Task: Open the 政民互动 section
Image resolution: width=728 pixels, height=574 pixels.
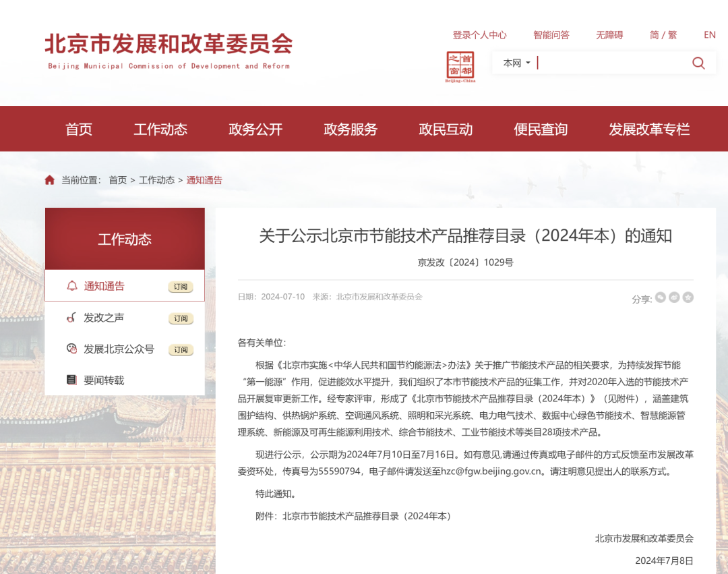Action: [x=446, y=129]
